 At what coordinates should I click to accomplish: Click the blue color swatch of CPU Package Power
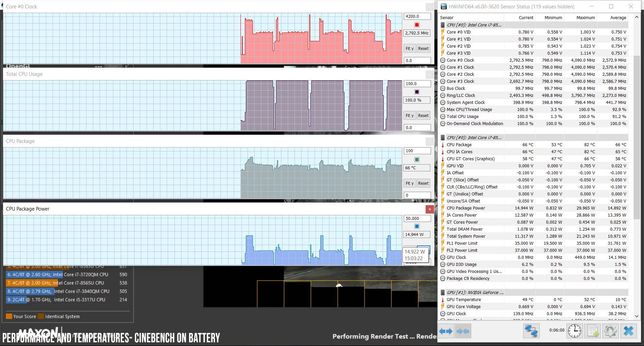pos(417,226)
